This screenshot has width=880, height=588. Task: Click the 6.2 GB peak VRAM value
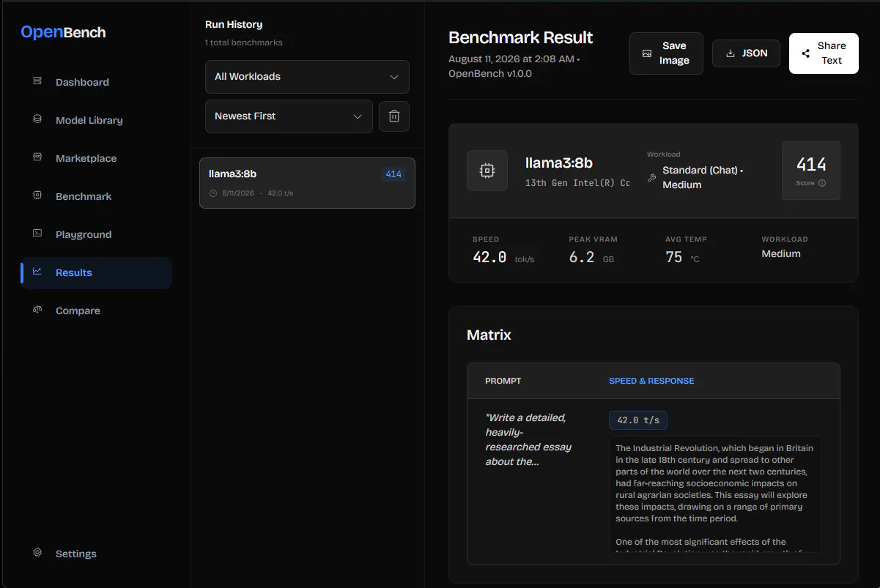click(x=592, y=257)
